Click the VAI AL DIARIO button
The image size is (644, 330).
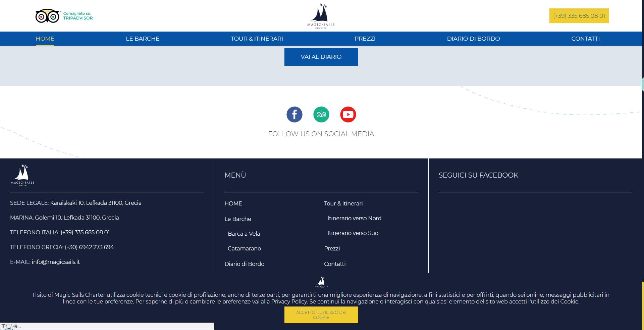click(321, 57)
